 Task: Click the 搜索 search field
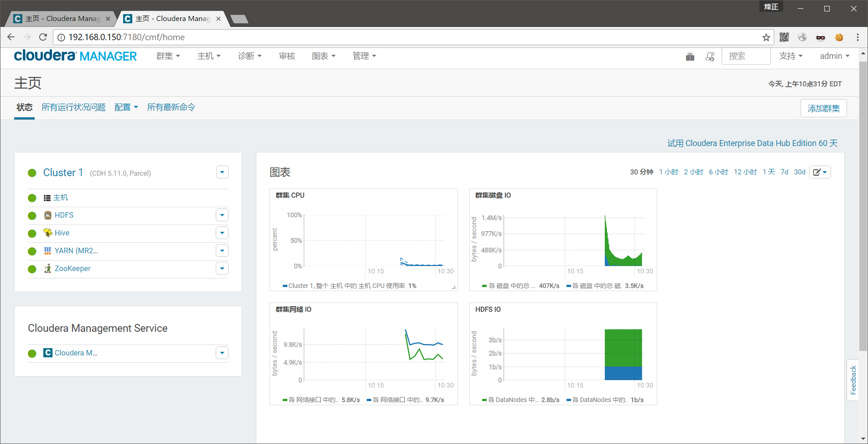click(x=746, y=56)
